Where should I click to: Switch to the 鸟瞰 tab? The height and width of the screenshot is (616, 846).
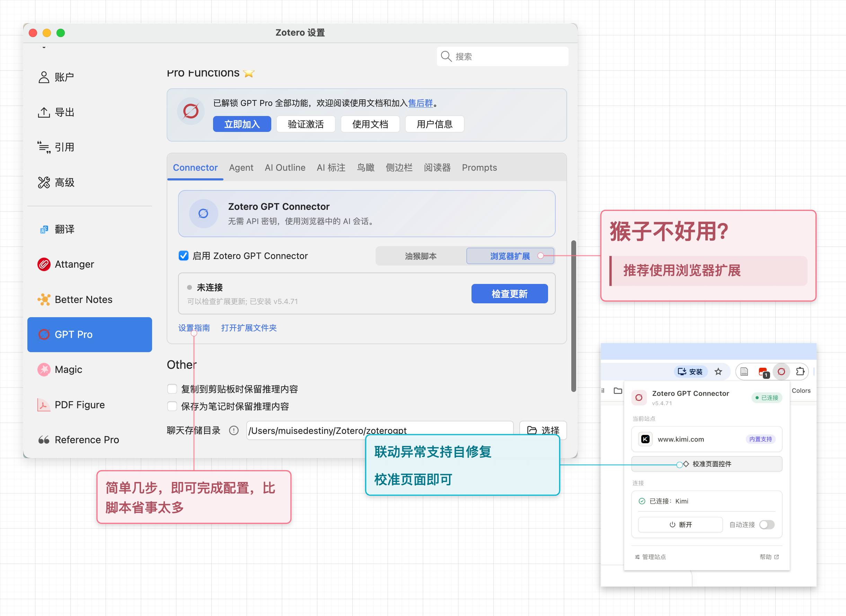365,168
